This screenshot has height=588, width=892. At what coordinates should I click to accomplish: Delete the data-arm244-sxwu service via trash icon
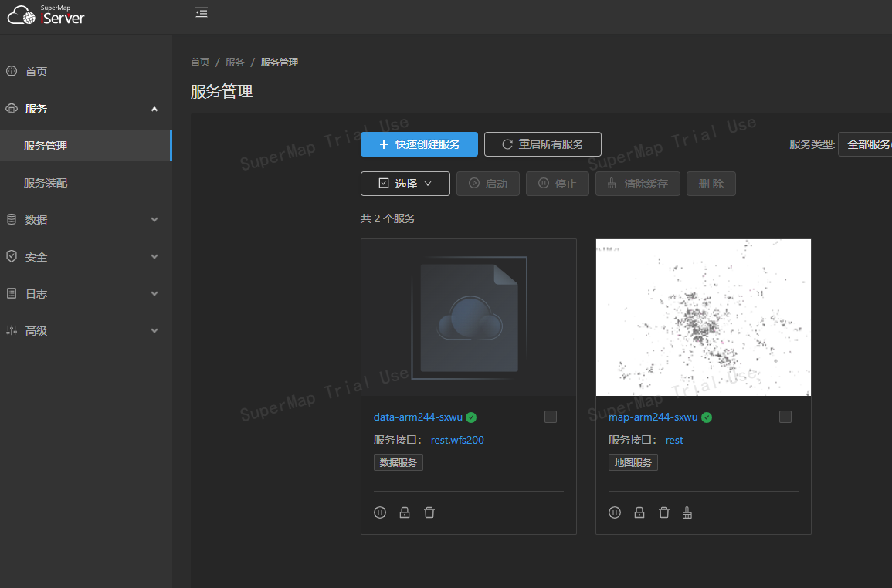coord(429,512)
